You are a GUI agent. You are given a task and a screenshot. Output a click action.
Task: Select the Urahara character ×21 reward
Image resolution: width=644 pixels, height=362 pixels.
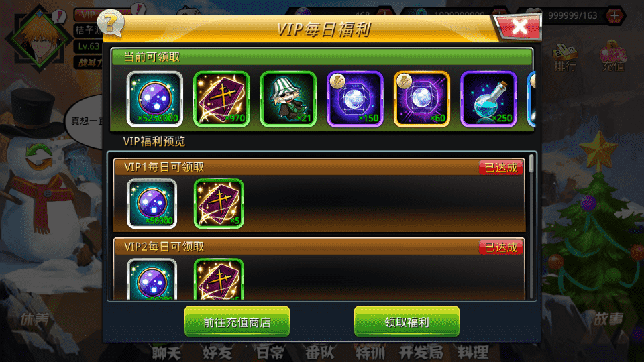288,99
